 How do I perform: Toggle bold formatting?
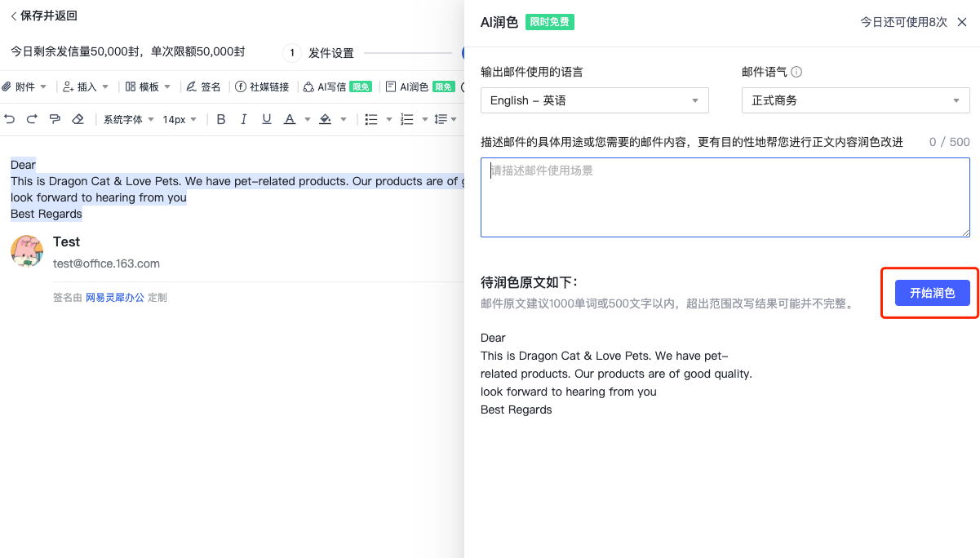click(x=221, y=119)
